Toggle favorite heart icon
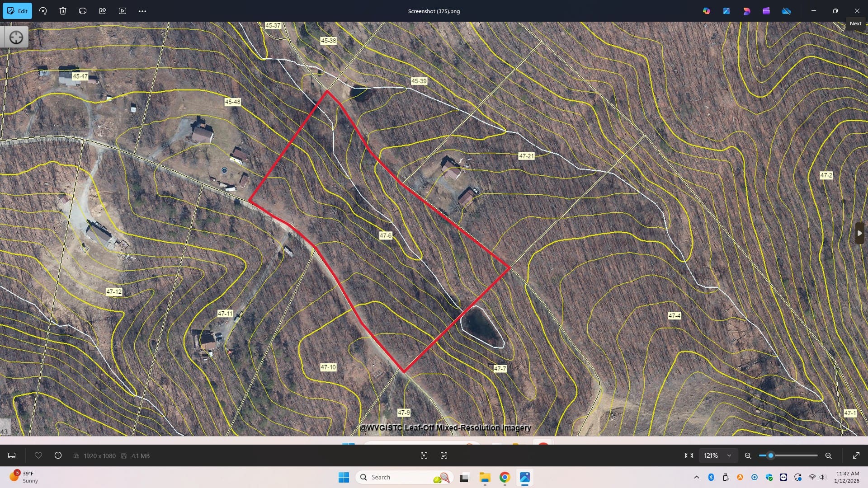Image resolution: width=868 pixels, height=488 pixels. point(38,455)
